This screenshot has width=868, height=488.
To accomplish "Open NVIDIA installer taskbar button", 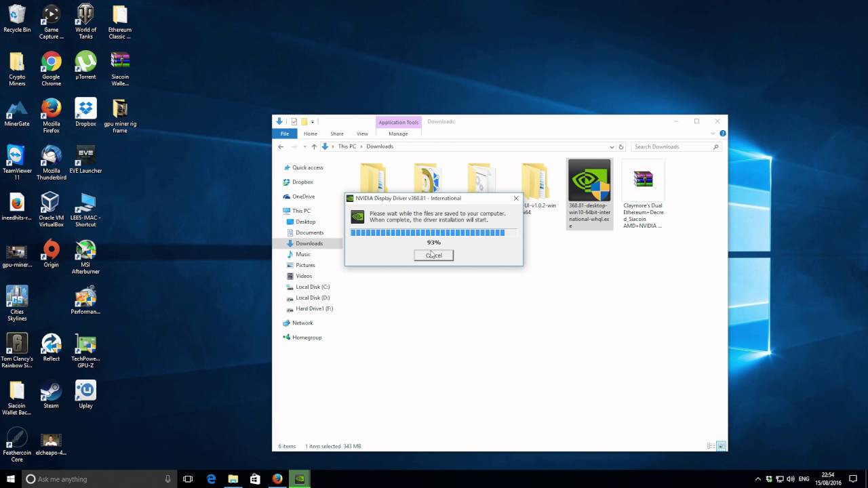I will tap(299, 479).
